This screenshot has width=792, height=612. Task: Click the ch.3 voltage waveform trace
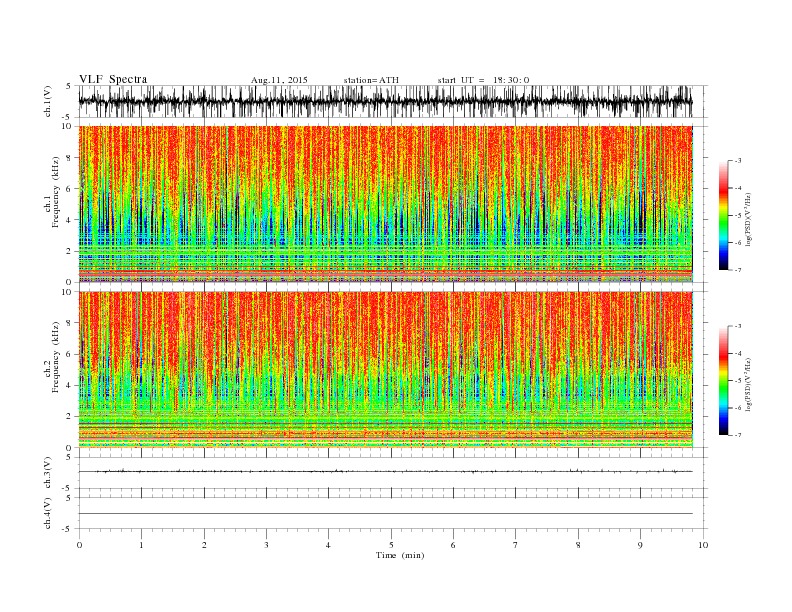385,472
